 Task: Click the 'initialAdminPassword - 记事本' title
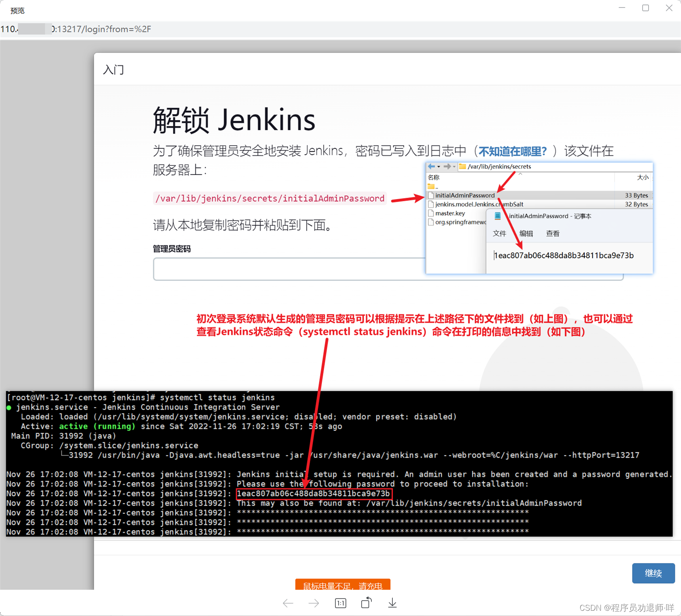coord(550,216)
